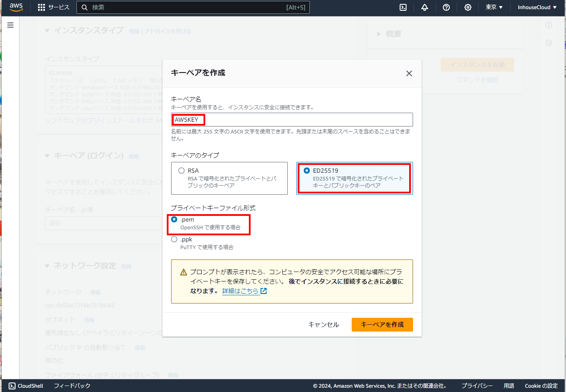Expand the InhouseCloud account menu
The width and height of the screenshot is (566, 392).
coord(537,7)
